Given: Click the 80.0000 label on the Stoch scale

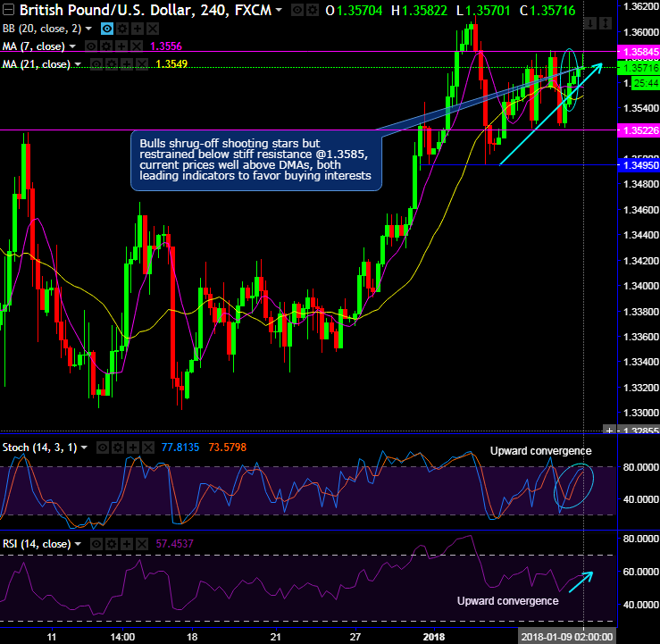Looking at the screenshot, I should (x=640, y=467).
